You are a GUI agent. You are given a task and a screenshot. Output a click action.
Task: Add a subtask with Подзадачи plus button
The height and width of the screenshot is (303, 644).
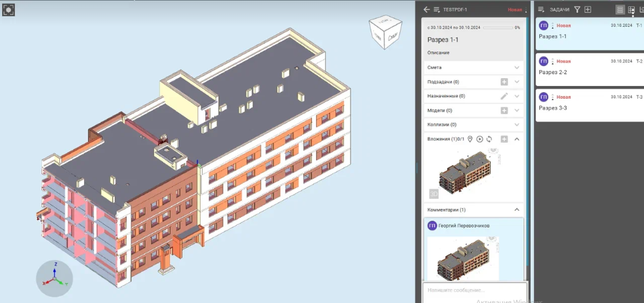pyautogui.click(x=504, y=82)
